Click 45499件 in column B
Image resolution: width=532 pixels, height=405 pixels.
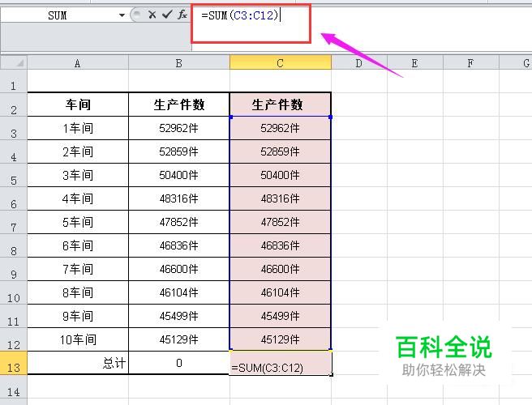point(179,316)
